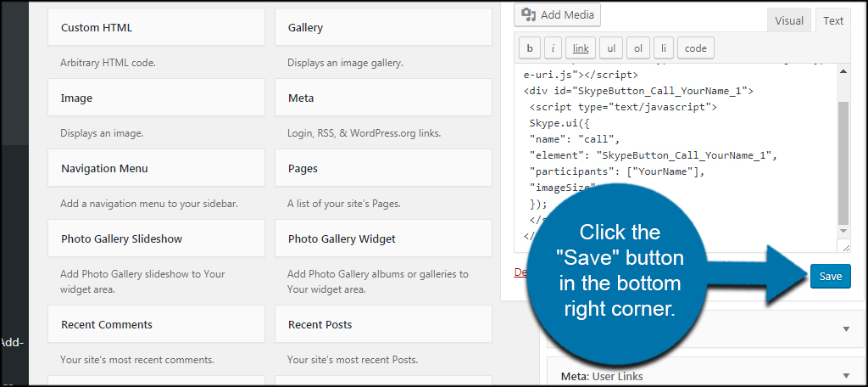Insert code tag with code button
The width and height of the screenshot is (868, 387).
(695, 48)
